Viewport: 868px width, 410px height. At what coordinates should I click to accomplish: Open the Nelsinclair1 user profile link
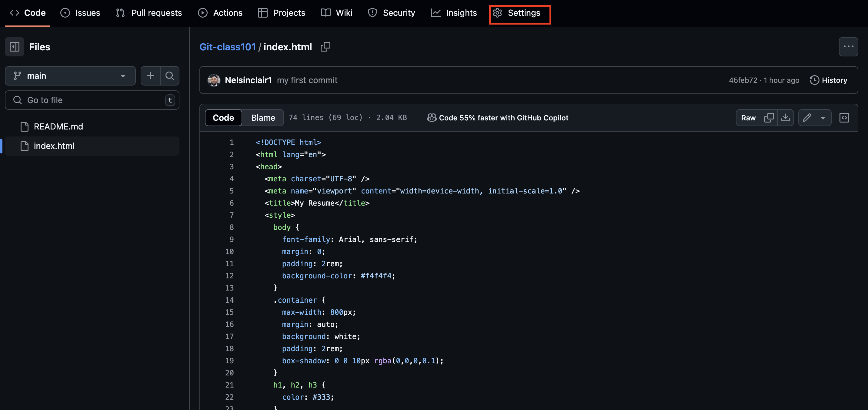pyautogui.click(x=248, y=80)
